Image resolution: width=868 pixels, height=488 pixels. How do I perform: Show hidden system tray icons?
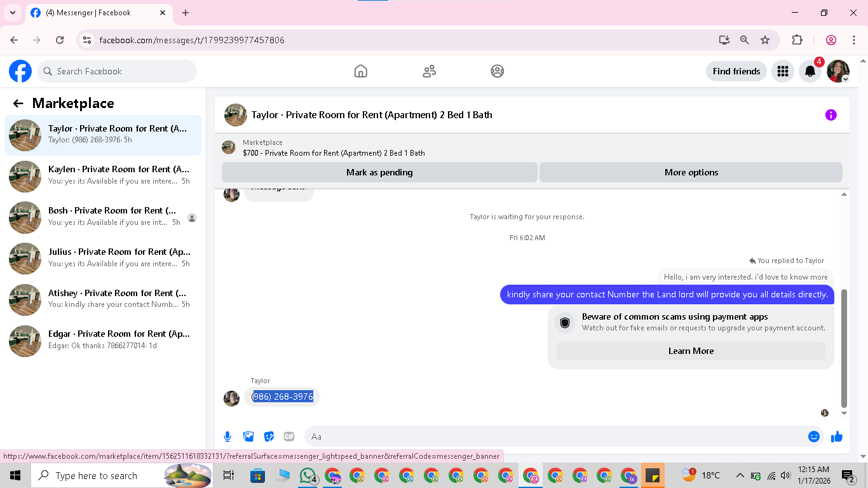[x=740, y=475]
